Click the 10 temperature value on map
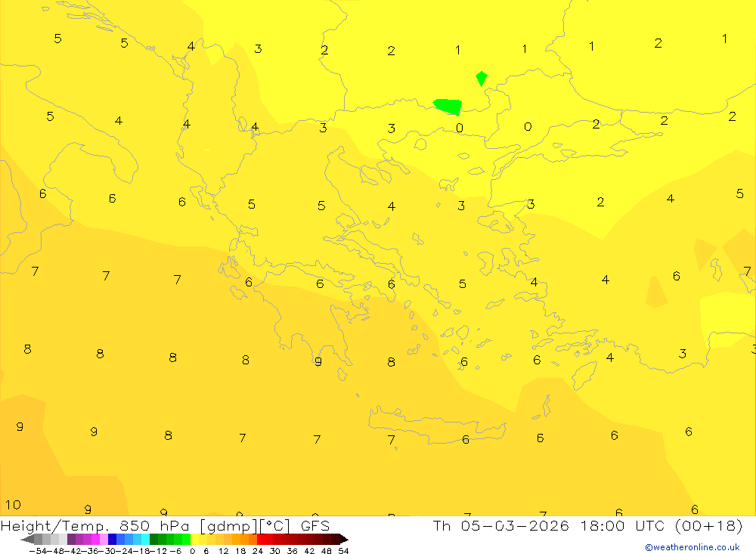756x554 pixels. tap(13, 505)
